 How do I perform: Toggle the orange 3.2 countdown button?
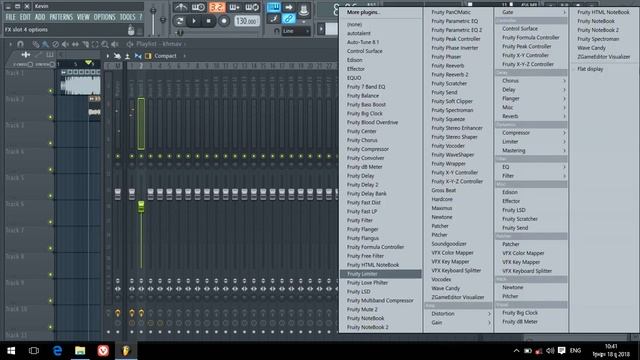pos(217,7)
